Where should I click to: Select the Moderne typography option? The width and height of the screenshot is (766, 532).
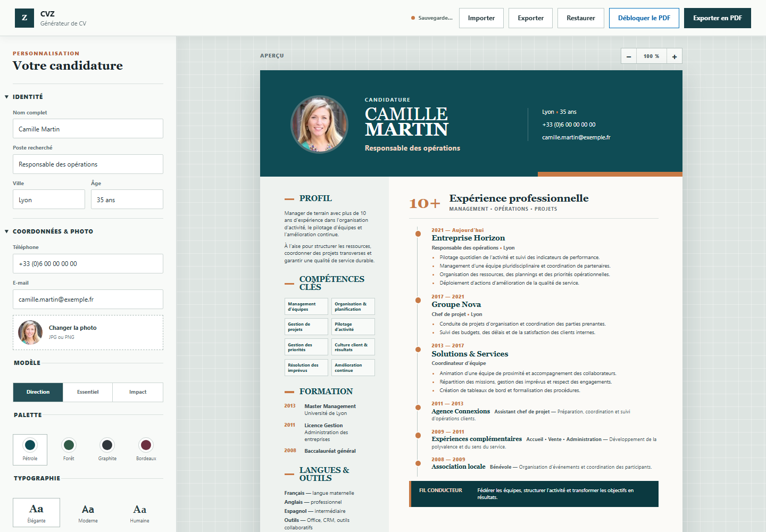(x=88, y=512)
